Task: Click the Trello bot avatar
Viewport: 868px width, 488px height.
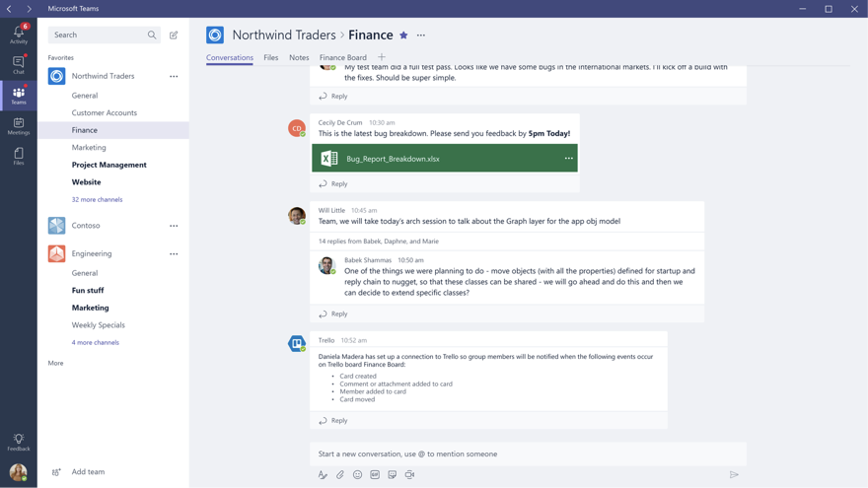Action: [297, 343]
